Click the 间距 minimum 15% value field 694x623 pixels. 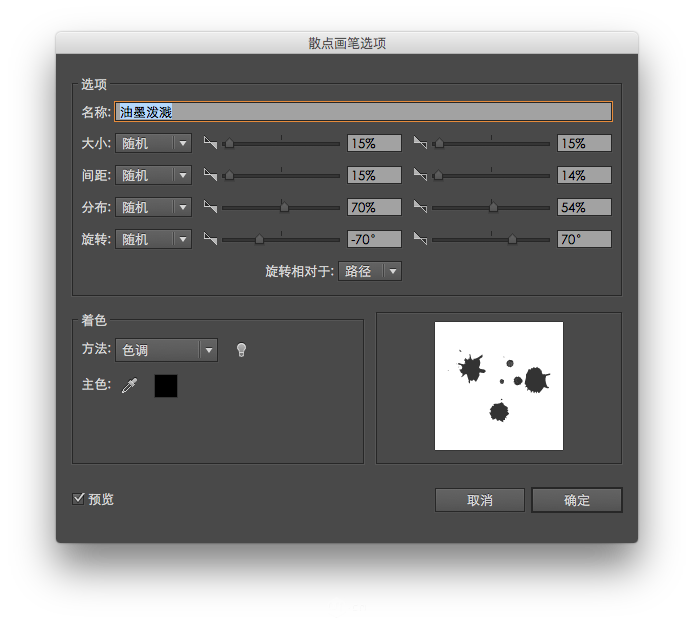[374, 175]
